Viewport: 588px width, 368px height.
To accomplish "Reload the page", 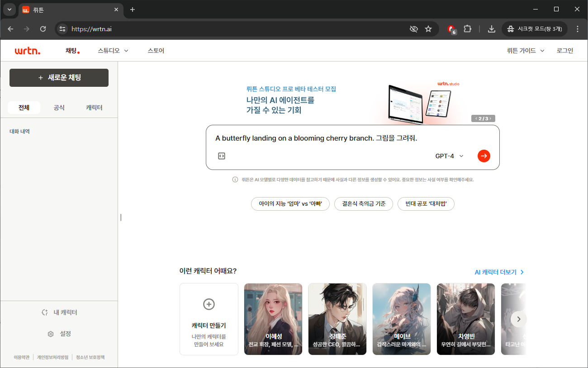I will pos(43,29).
